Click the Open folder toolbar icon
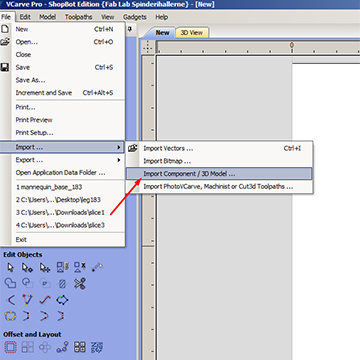 5,42
